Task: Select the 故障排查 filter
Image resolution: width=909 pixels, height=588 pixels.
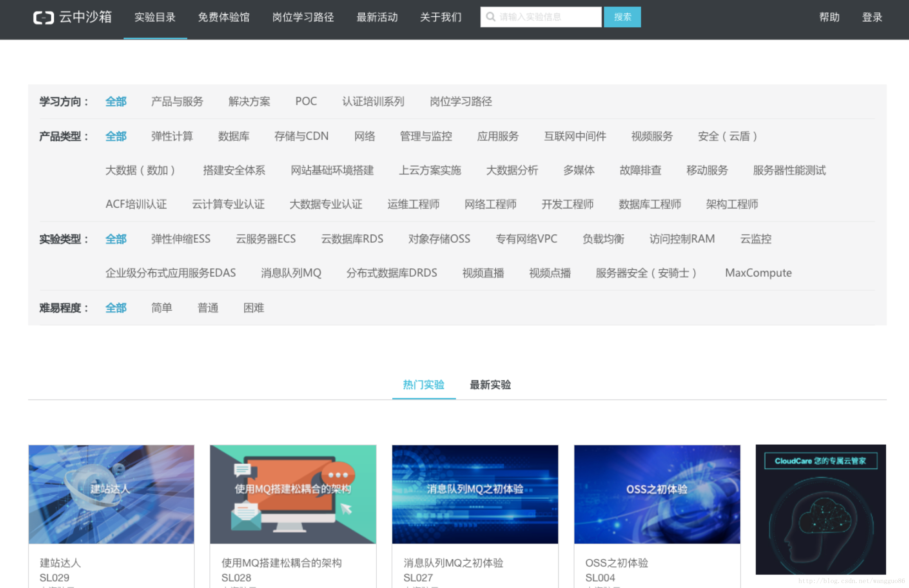Action: (x=640, y=170)
